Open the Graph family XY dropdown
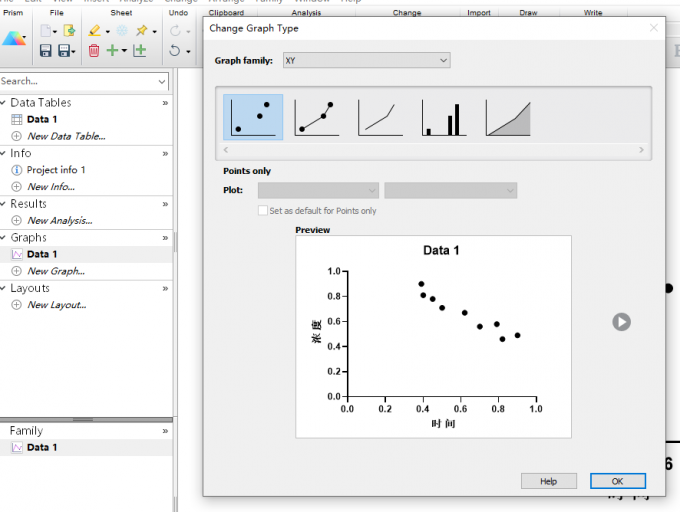Screen dimensions: 680x512 coord(366,60)
